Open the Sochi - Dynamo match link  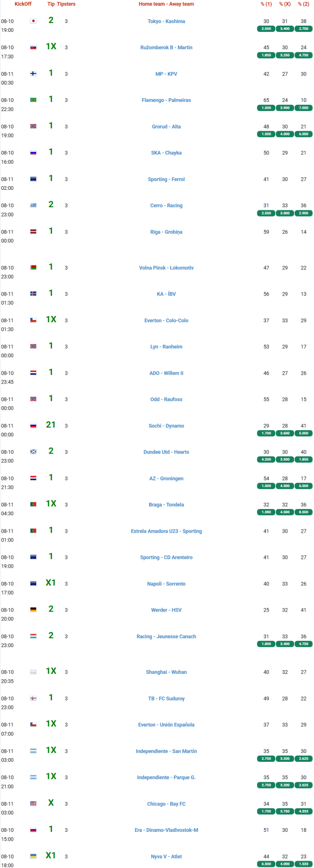[x=166, y=426]
